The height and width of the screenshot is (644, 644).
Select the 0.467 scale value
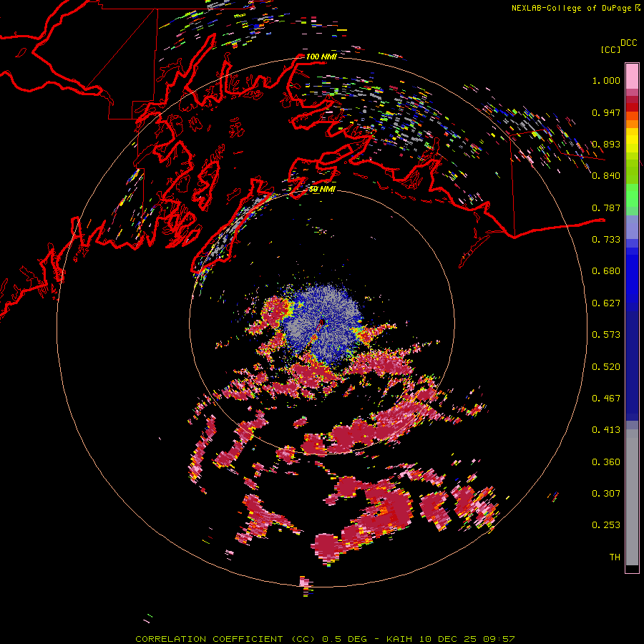[x=606, y=399]
